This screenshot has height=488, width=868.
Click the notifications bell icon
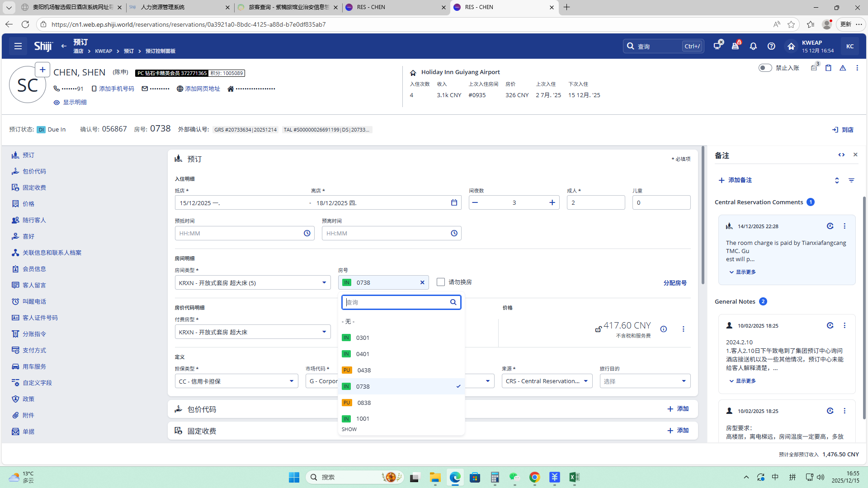pyautogui.click(x=753, y=46)
